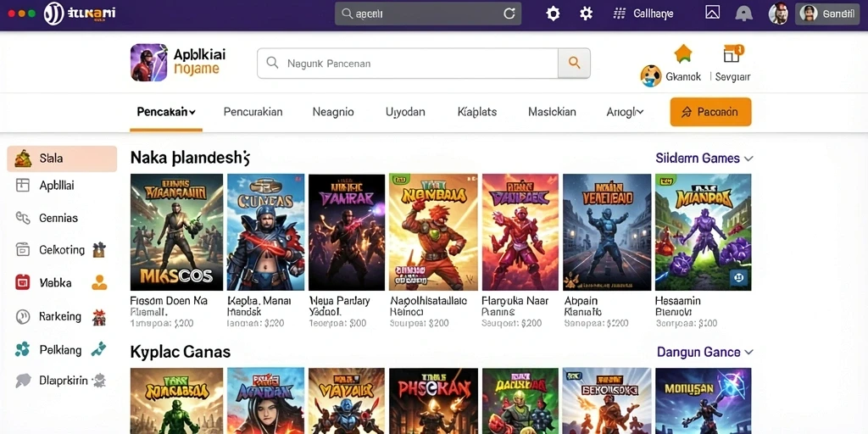
Task: Click the grid icon beside Gallhane
Action: 620,14
